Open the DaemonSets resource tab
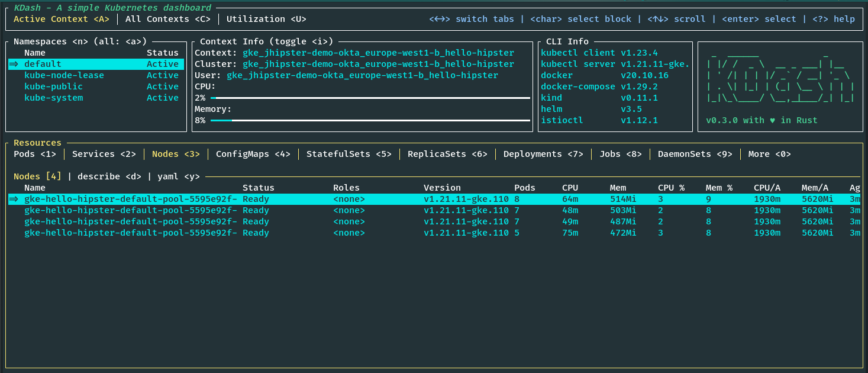 [x=695, y=154]
